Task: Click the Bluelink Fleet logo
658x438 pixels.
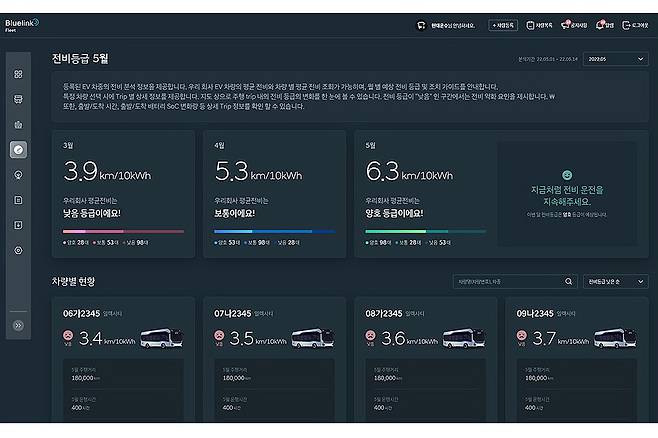Action: (21, 24)
